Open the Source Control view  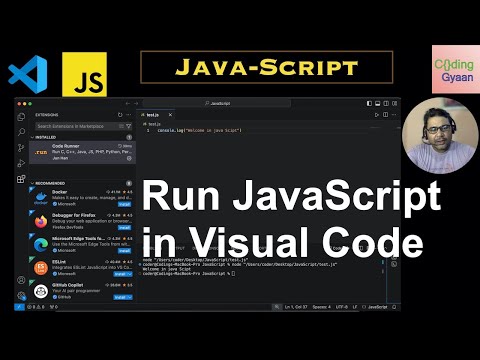point(21,148)
